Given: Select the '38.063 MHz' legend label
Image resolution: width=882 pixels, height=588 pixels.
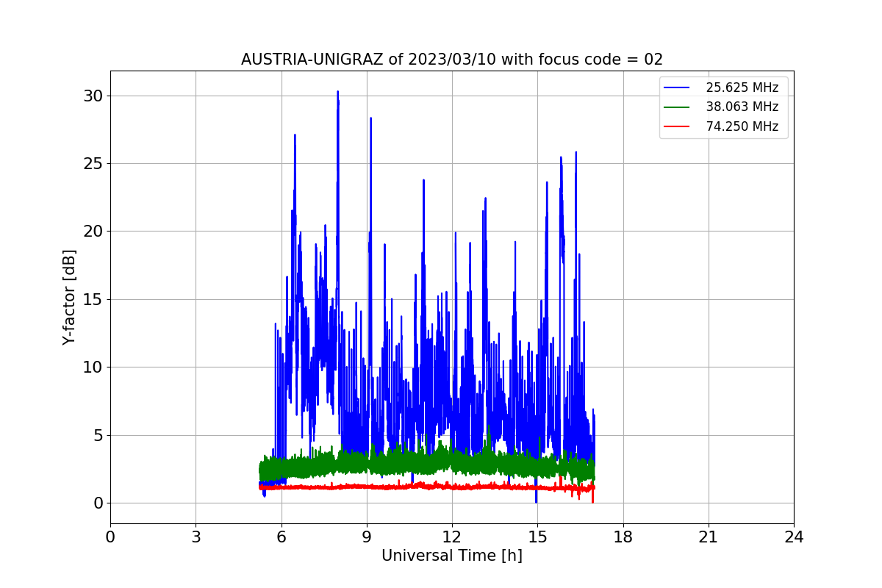Looking at the screenshot, I should click(742, 107).
